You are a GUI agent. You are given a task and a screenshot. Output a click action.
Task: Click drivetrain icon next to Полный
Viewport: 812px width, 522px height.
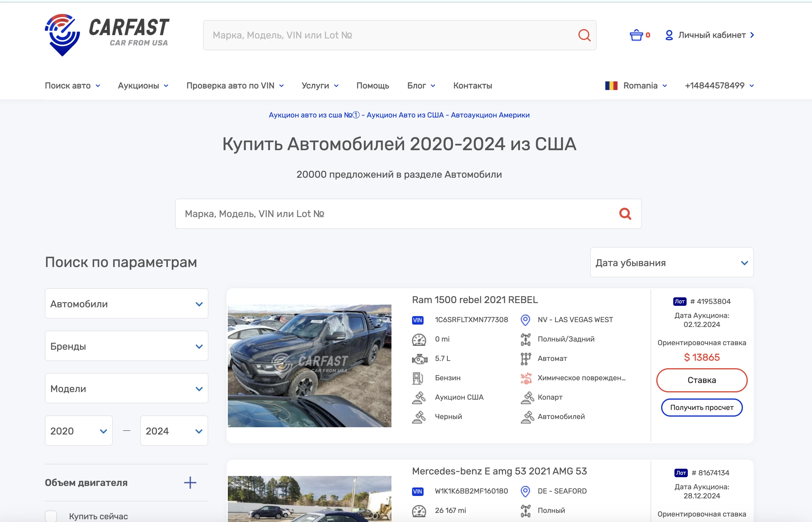(525, 510)
